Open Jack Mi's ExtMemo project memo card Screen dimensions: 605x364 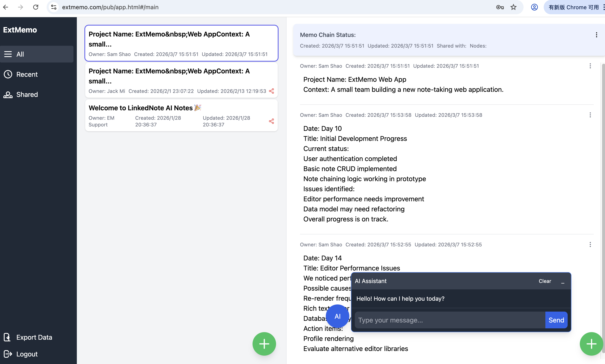(181, 80)
